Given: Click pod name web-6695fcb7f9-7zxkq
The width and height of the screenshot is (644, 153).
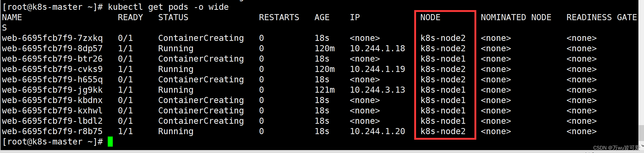Looking at the screenshot, I should click(x=52, y=38).
